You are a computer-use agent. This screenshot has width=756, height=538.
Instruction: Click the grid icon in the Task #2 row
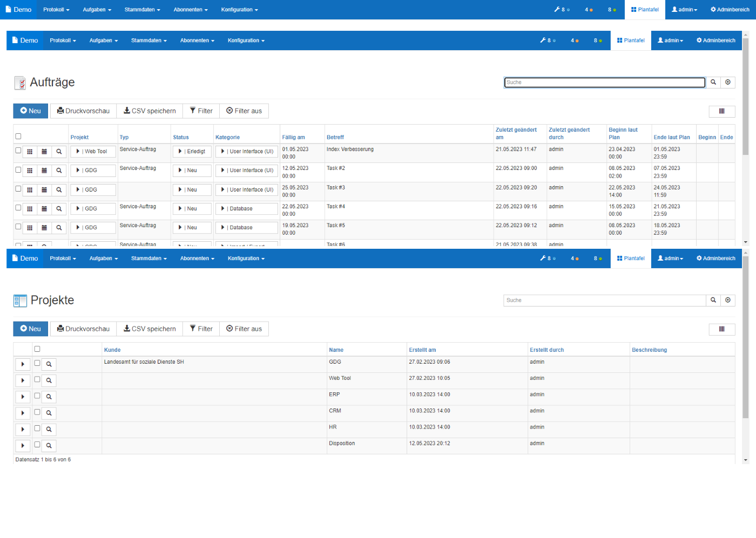coord(30,171)
